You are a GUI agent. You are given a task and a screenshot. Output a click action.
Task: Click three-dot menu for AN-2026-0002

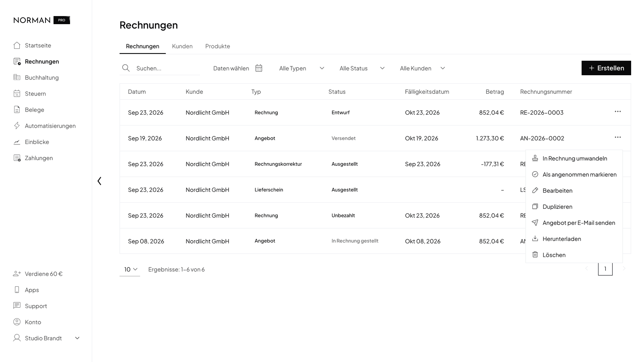pyautogui.click(x=618, y=137)
